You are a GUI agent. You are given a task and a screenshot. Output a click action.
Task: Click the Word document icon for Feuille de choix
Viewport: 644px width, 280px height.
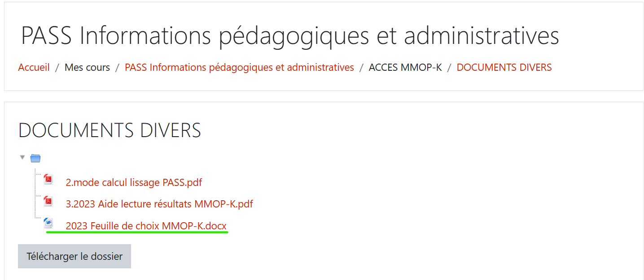click(x=48, y=223)
